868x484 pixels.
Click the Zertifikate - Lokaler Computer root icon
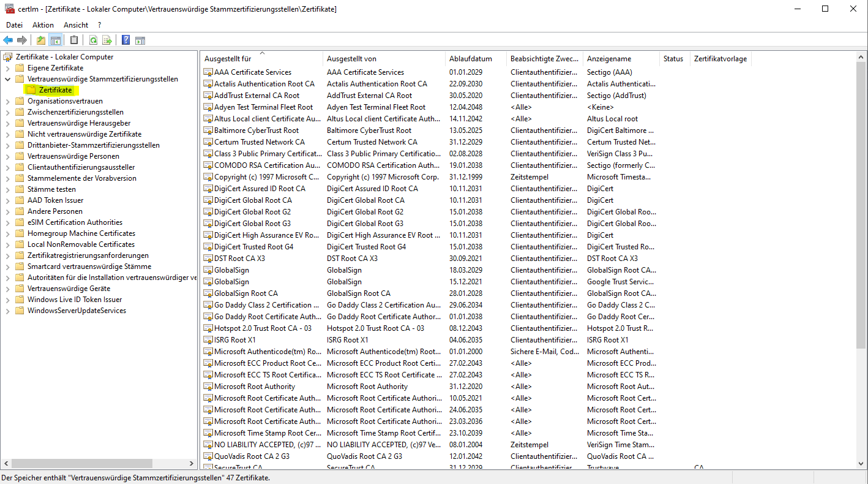pos(8,57)
